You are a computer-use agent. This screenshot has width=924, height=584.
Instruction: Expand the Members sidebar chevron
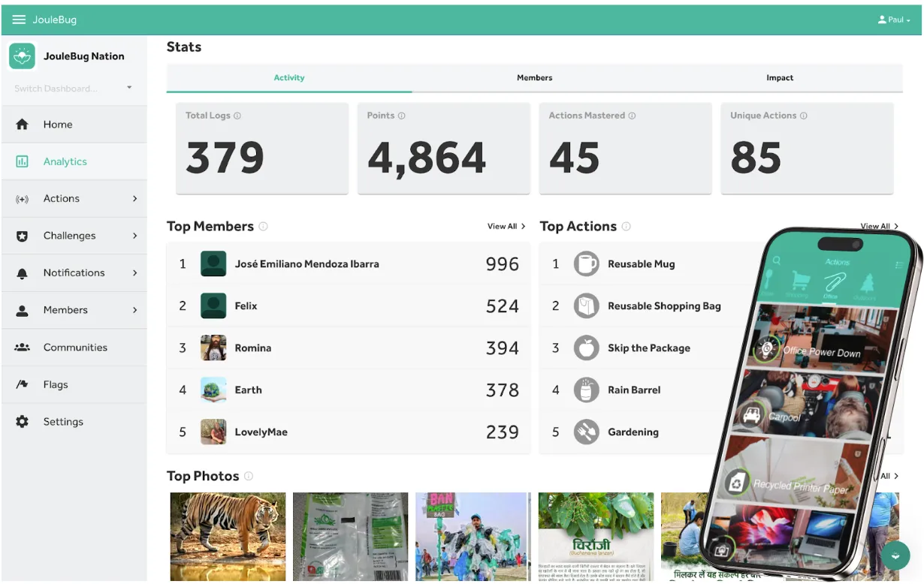[x=135, y=310]
